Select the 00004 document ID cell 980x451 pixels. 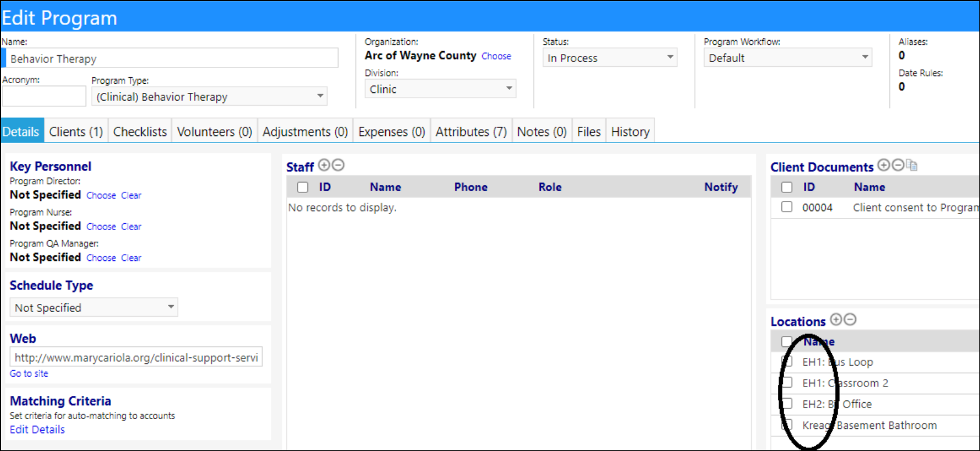(817, 207)
